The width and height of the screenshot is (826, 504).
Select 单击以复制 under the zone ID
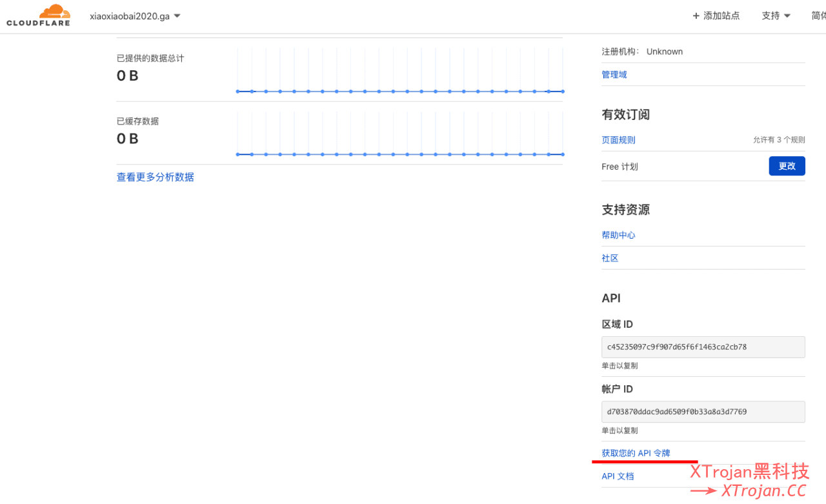pos(619,366)
